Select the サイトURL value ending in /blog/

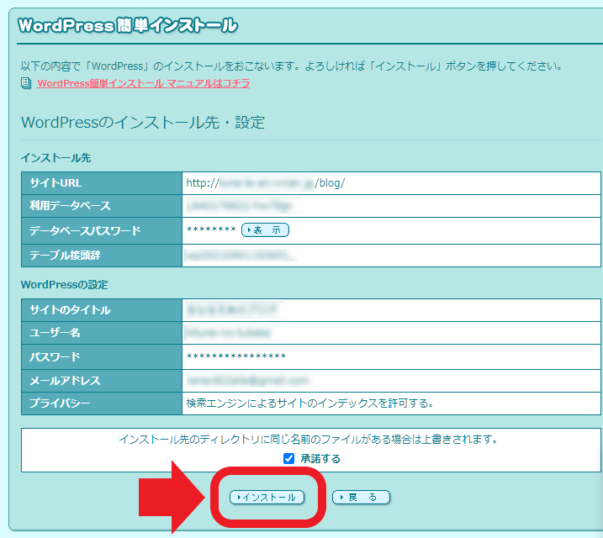click(x=265, y=183)
